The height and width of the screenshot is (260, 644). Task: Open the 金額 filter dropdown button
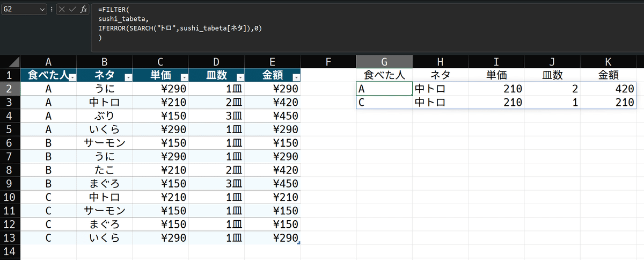[296, 77]
